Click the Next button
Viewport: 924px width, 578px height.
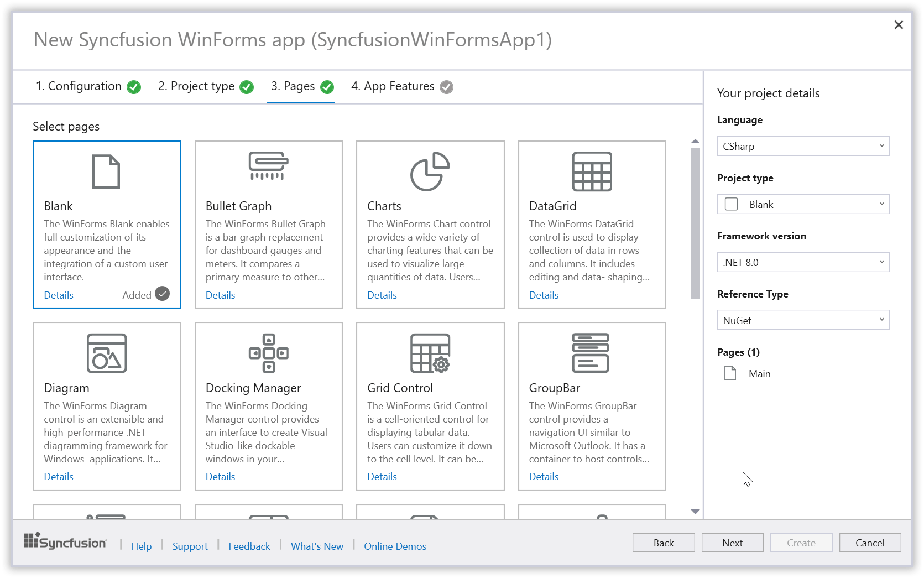click(732, 543)
